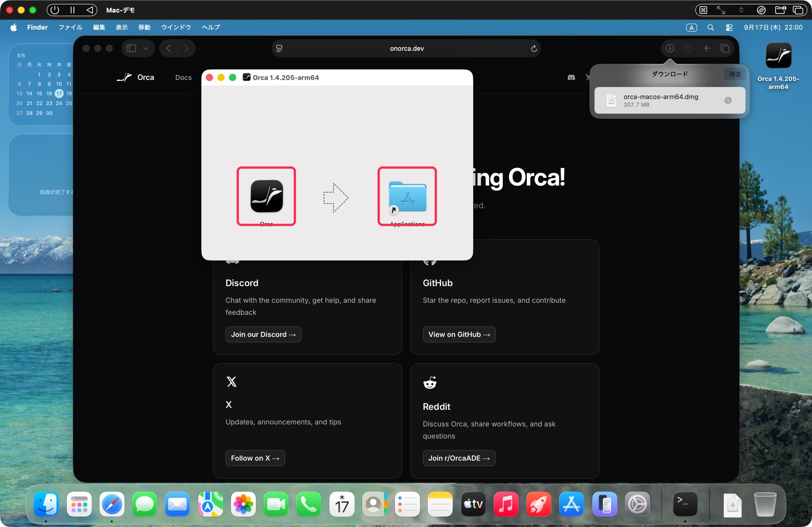Open Control Center in the menu bar
This screenshot has height=527, width=812.
pyautogui.click(x=729, y=27)
